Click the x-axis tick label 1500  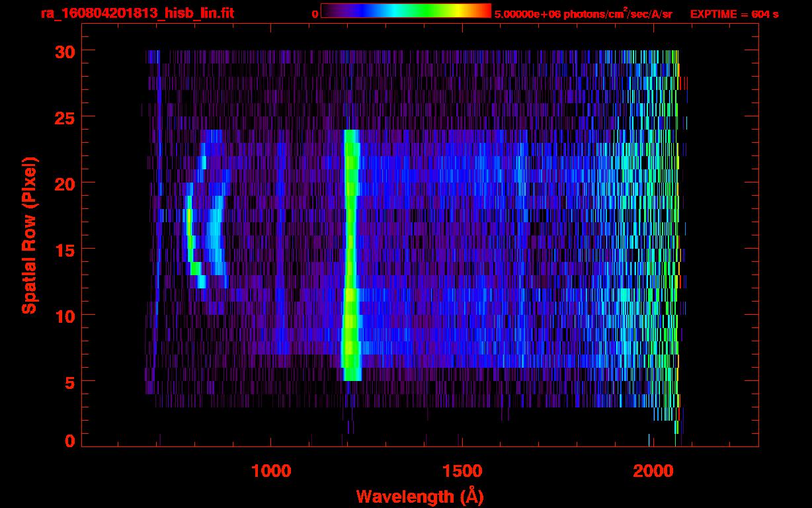point(462,471)
